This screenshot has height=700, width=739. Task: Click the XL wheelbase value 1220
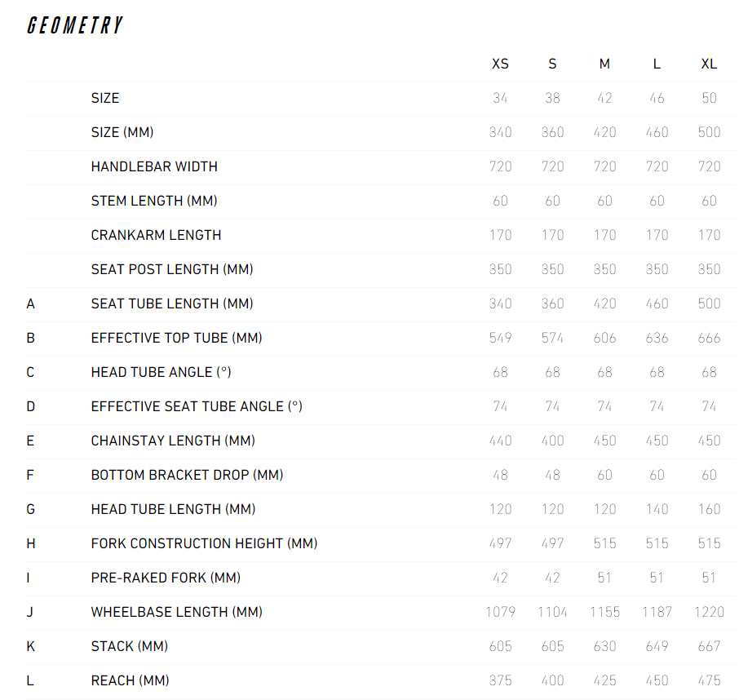pyautogui.click(x=709, y=613)
